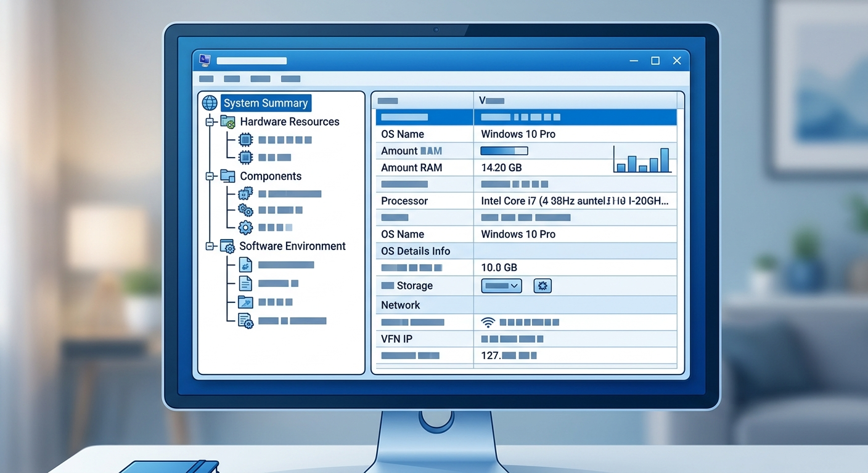
Task: Collapse the Hardware Resources tree node
Action: click(x=210, y=122)
